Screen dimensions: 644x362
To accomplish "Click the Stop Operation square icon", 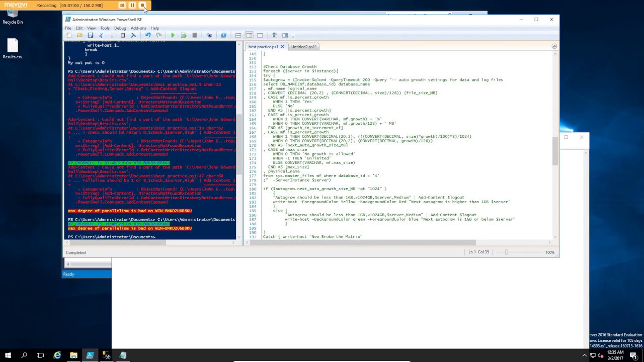I will (x=195, y=35).
